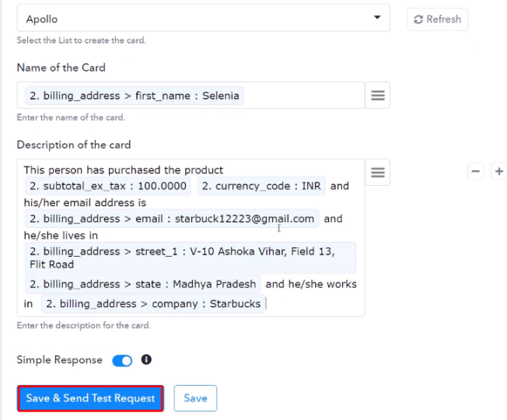Click the 'This person has purchased the product' text
The height and width of the screenshot is (420, 507).
point(123,170)
